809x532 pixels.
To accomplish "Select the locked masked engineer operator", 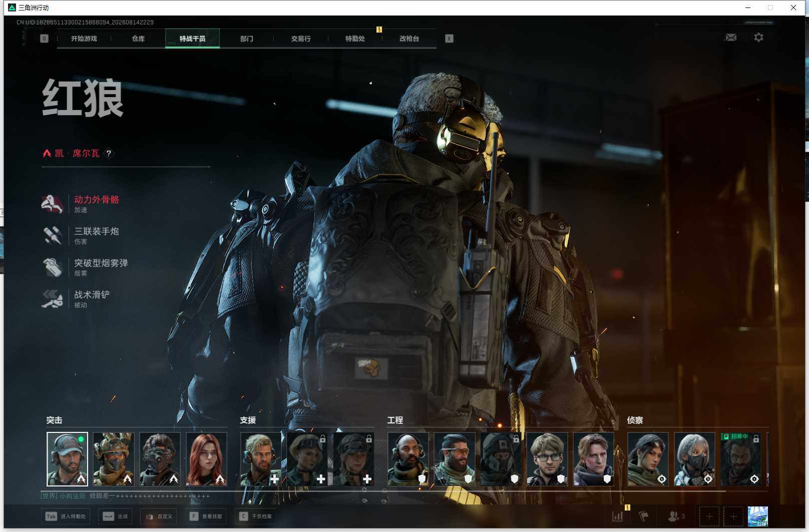I will point(501,459).
